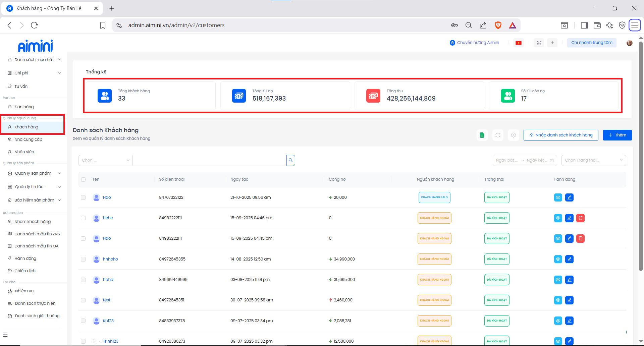Screen dimensions: 644x346
Task: Toggle fullscreen icon in top header
Action: click(x=539, y=43)
